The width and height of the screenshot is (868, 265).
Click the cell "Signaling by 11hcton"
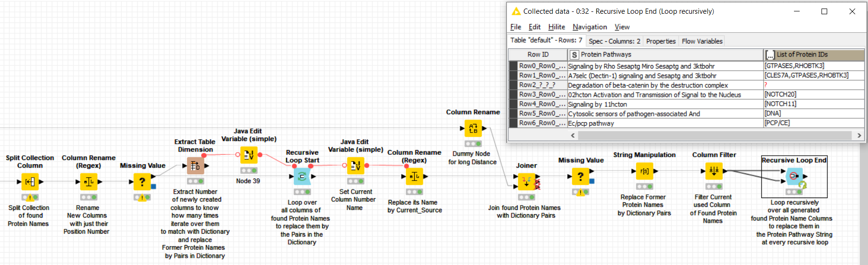665,104
